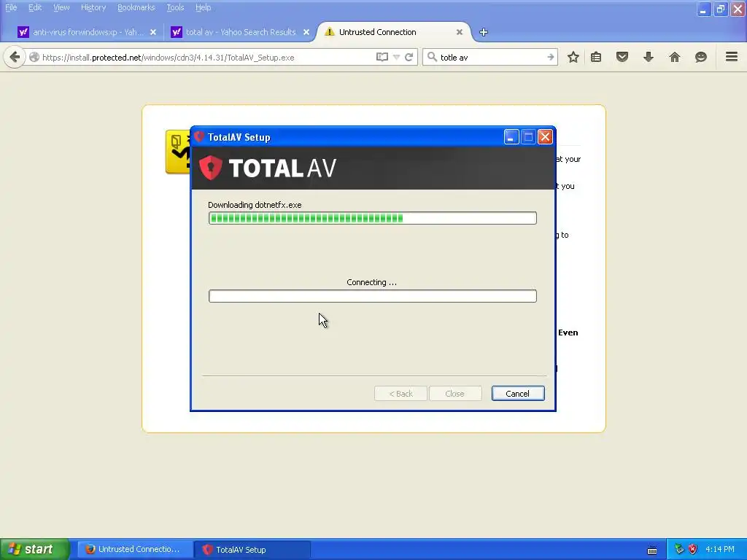Screen dimensions: 747x560
Task: Click the TotalAV shield logo in banner
Action: click(211, 168)
